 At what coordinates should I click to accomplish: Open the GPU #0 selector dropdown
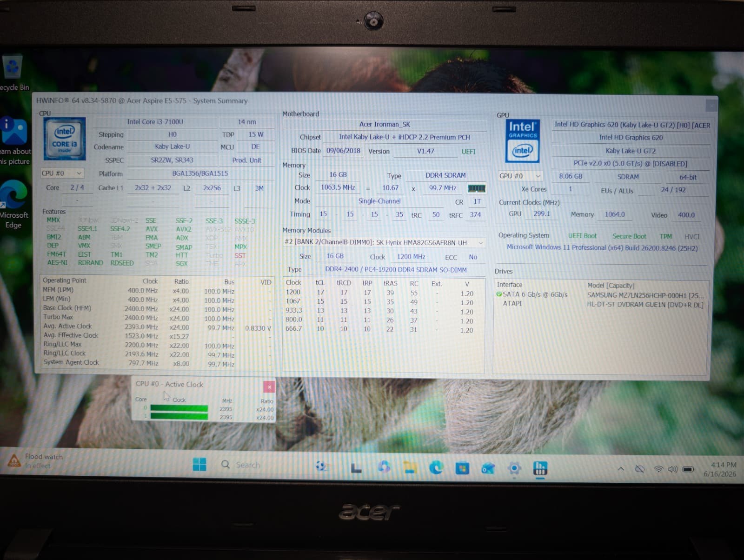point(520,176)
